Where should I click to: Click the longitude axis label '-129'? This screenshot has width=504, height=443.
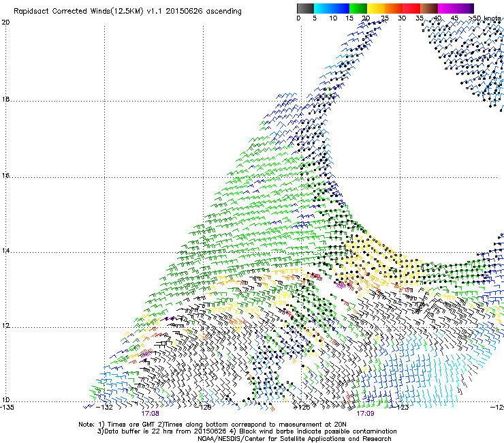click(x=204, y=407)
